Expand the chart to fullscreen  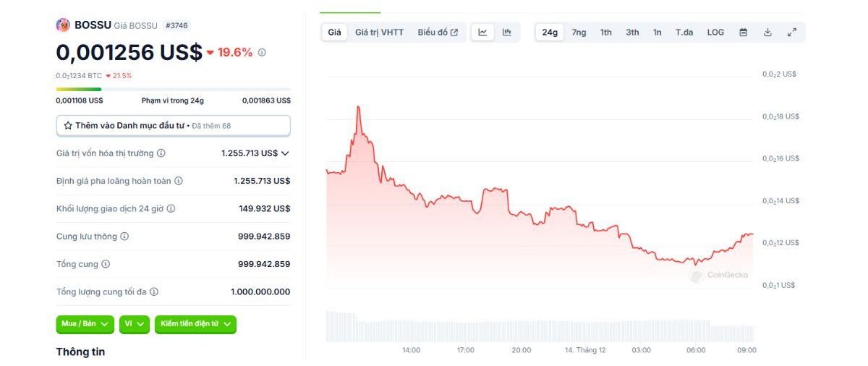pos(792,33)
